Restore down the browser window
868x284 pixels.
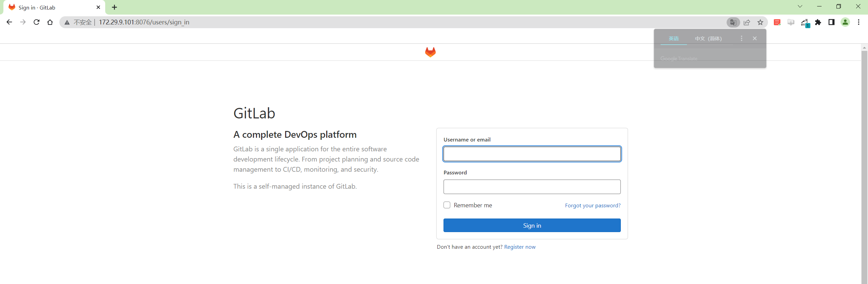click(839, 6)
